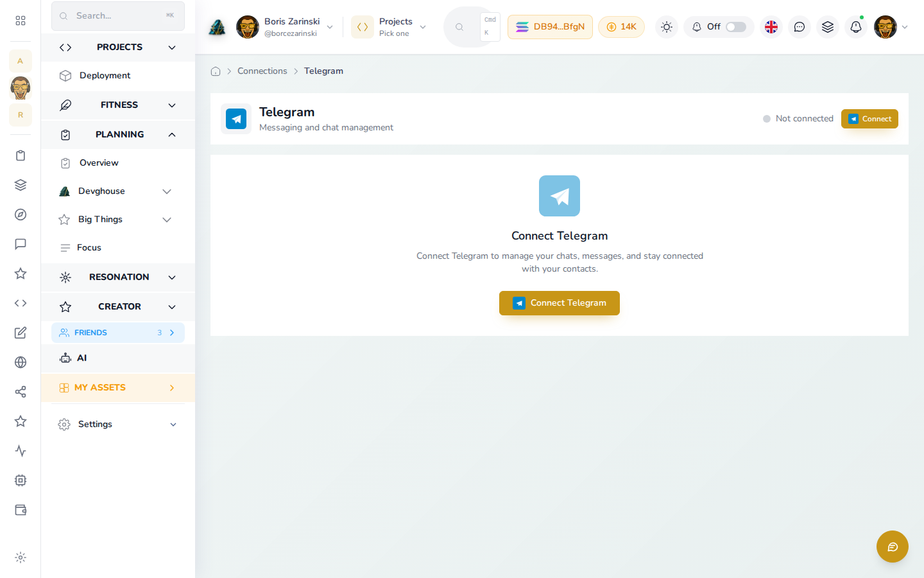924x578 pixels.
Task: Expand the PROJECTS section
Action: tap(118, 48)
